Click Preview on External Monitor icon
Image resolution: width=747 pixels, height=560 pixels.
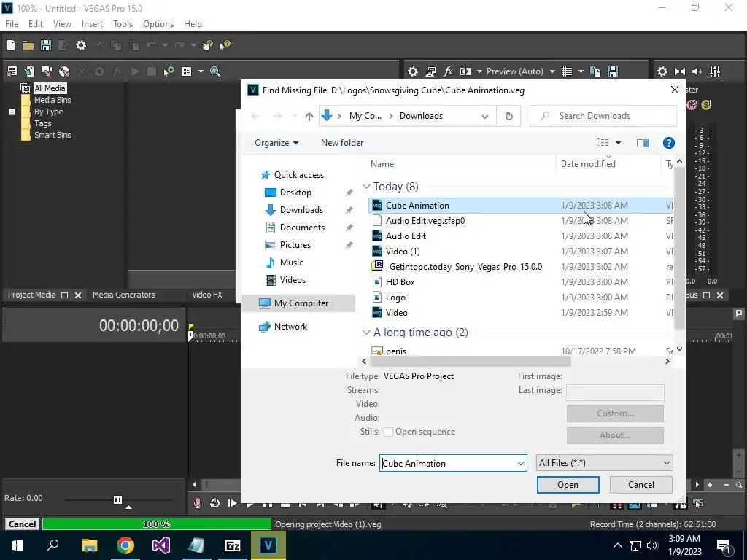pyautogui.click(x=430, y=71)
